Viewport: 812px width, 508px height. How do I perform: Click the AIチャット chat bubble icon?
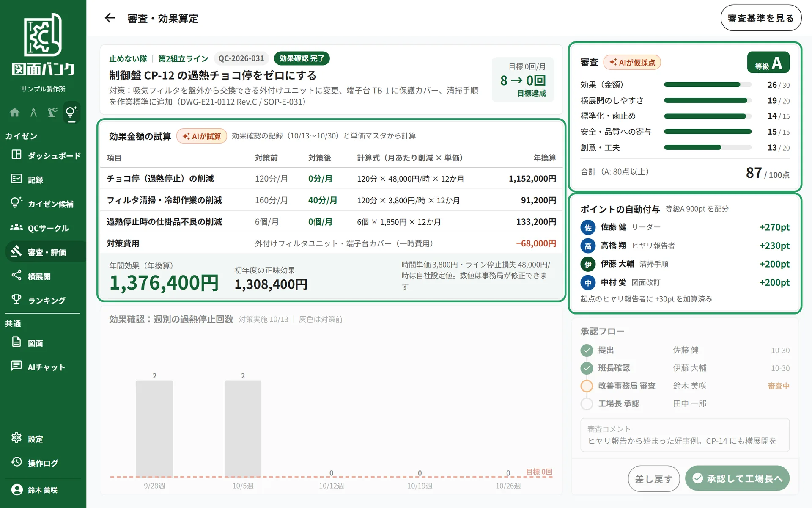(x=16, y=366)
